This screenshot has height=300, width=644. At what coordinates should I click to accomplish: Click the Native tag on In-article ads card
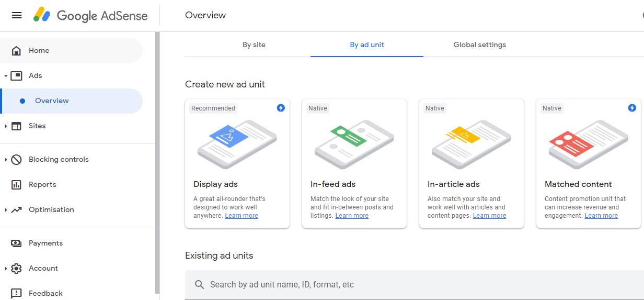pos(435,108)
